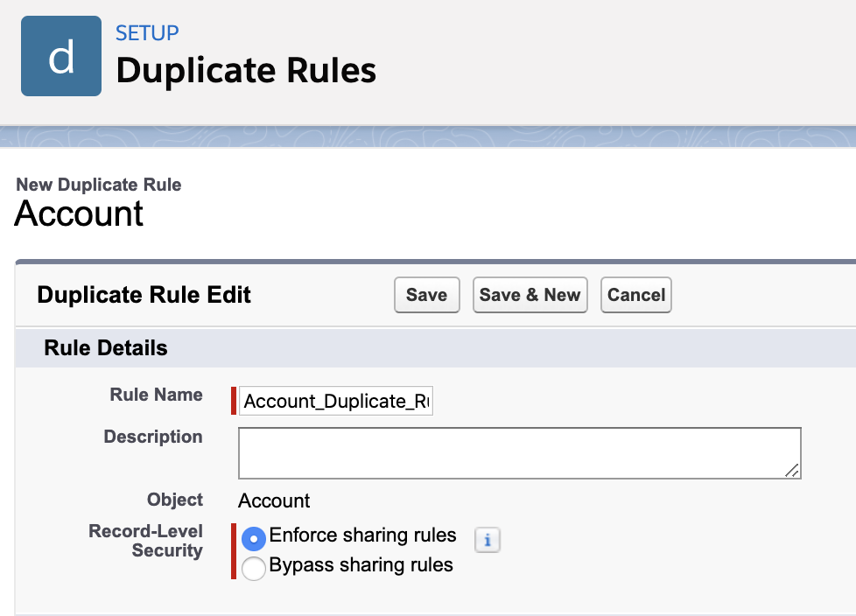The height and width of the screenshot is (616, 856).
Task: Click the info icon beside Enforce sharing rules
Action: [x=487, y=541]
